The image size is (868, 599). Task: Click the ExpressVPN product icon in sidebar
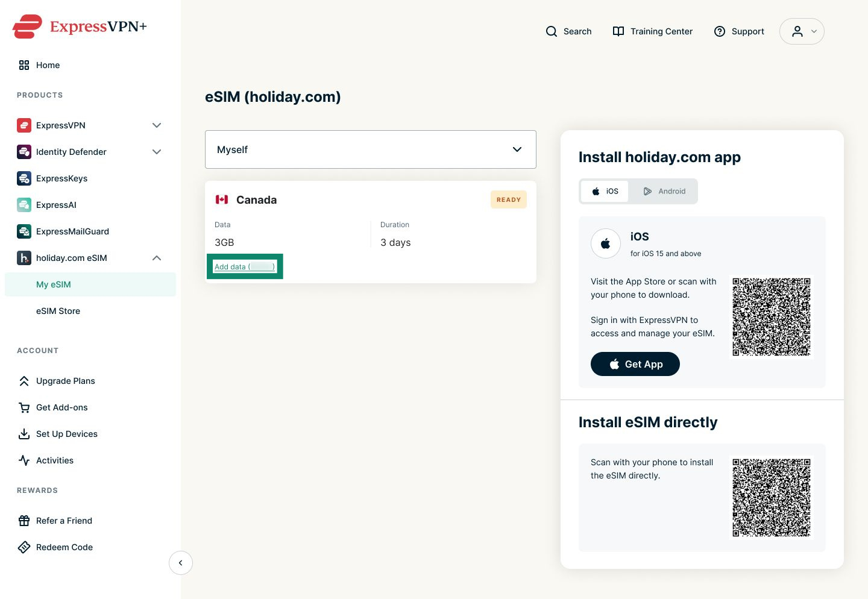tap(24, 125)
